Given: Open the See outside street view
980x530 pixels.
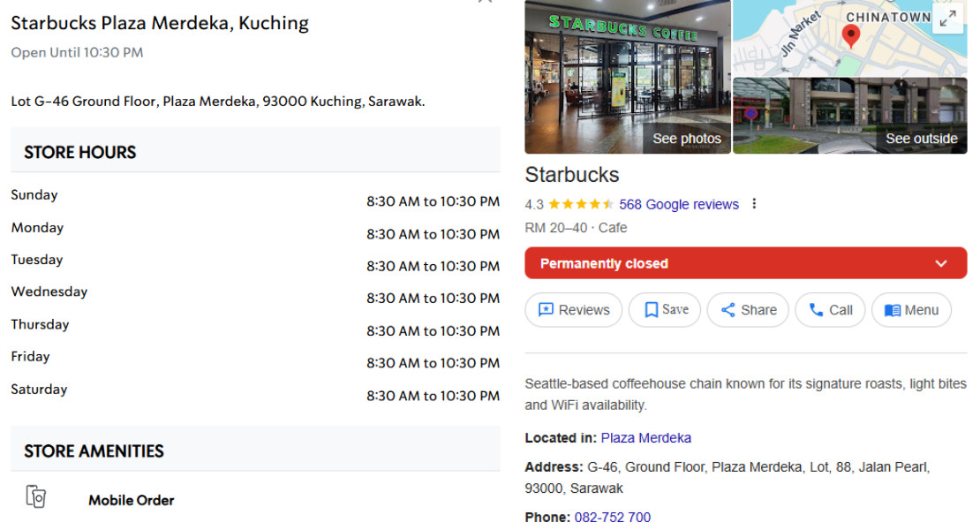Looking at the screenshot, I should (x=849, y=116).
